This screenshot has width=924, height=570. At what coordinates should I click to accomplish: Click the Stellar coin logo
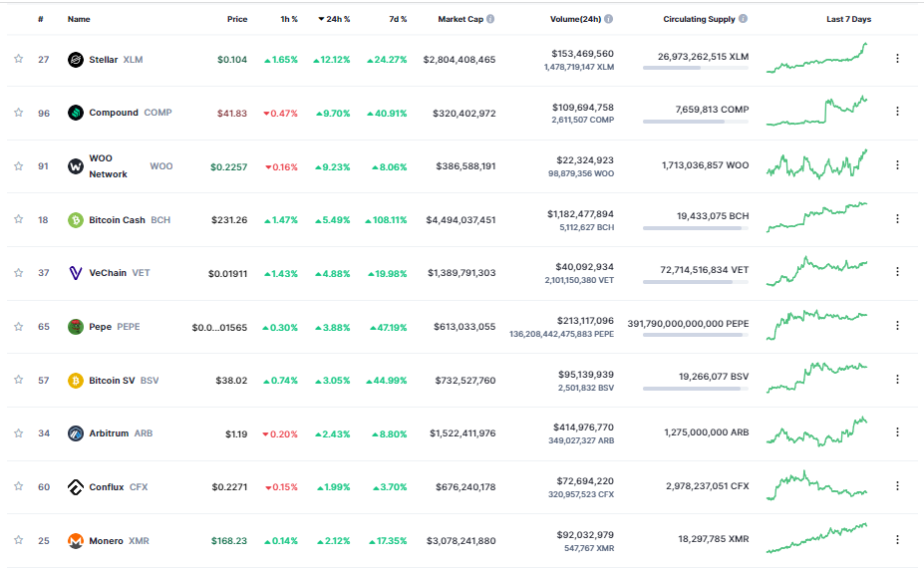(76, 60)
